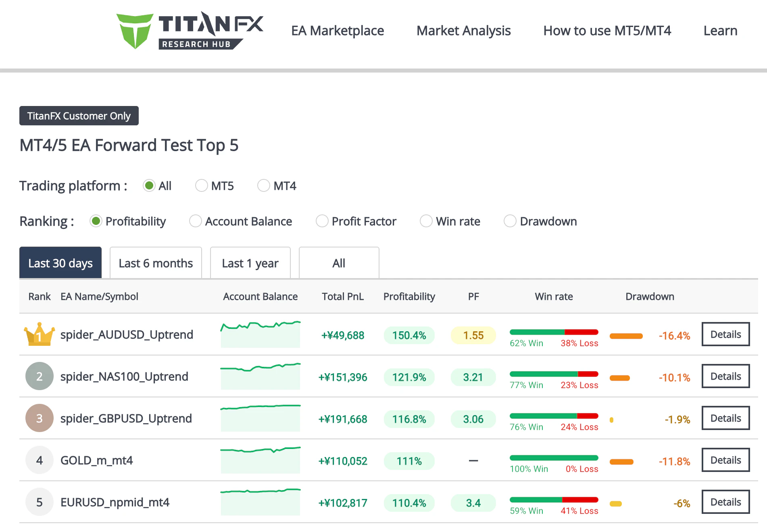Click the TitanFX Research Hub logo
This screenshot has width=767, height=532.
point(190,31)
